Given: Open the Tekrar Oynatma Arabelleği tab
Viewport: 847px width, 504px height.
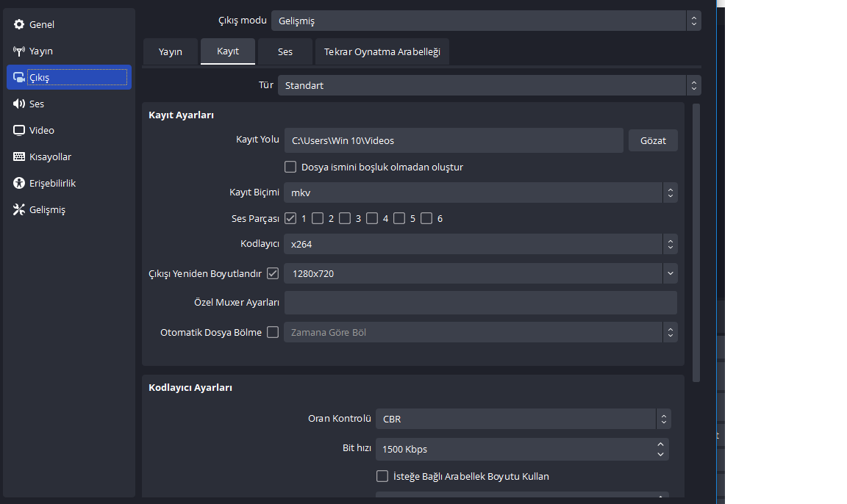Looking at the screenshot, I should [x=382, y=51].
